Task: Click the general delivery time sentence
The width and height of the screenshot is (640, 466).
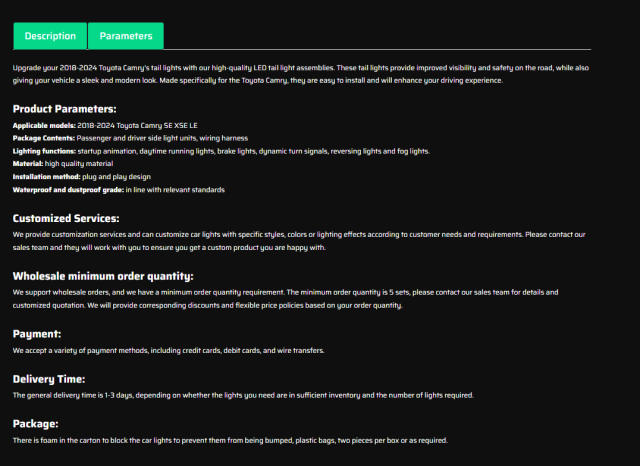Action: pos(242,395)
